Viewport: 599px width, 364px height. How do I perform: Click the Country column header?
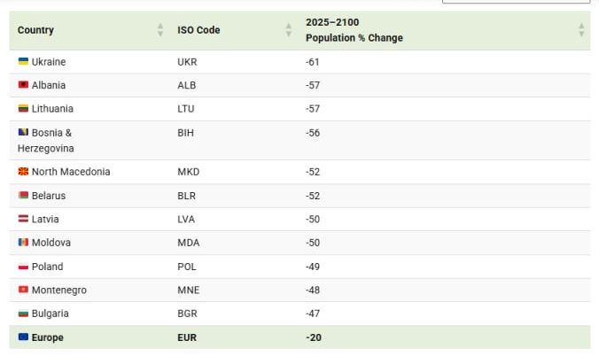click(x=35, y=30)
